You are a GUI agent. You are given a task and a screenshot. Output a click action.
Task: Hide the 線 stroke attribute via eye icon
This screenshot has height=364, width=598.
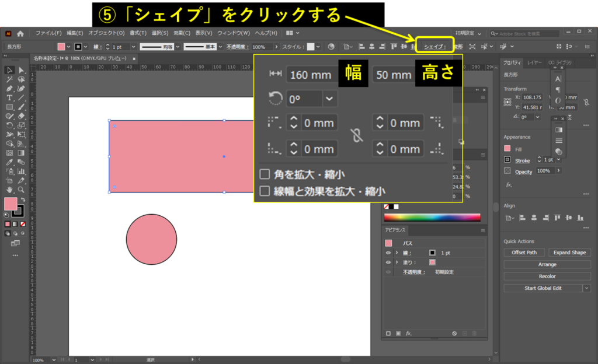[x=388, y=253]
